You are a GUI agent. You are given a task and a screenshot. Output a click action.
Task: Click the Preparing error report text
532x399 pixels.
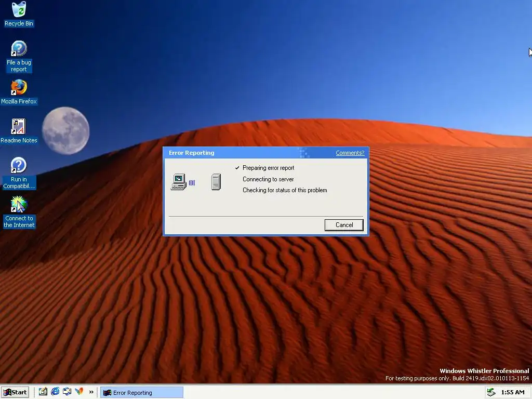click(x=269, y=168)
